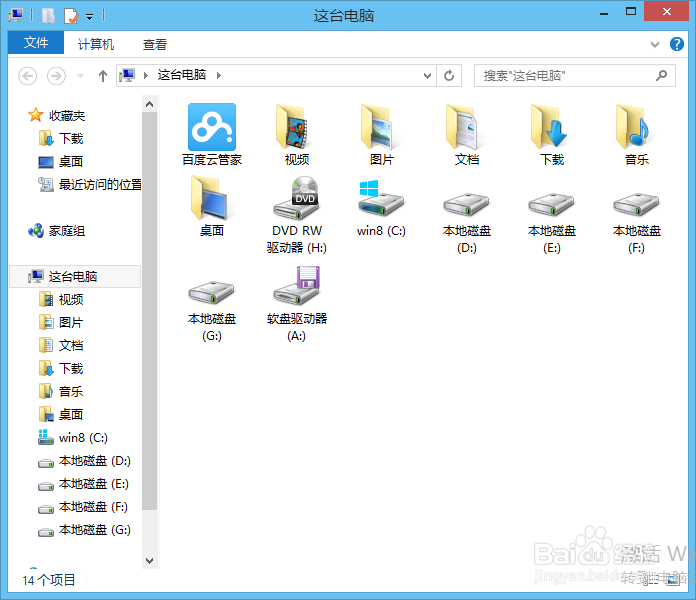The image size is (696, 600).
Task: Open the 计算机 ribbon tab
Action: pyautogui.click(x=96, y=44)
